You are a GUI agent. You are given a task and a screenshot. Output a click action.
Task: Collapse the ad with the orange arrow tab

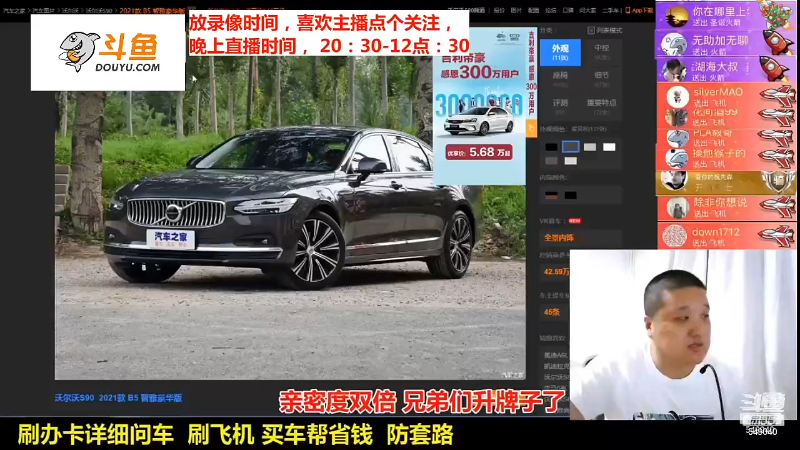pyautogui.click(x=531, y=129)
